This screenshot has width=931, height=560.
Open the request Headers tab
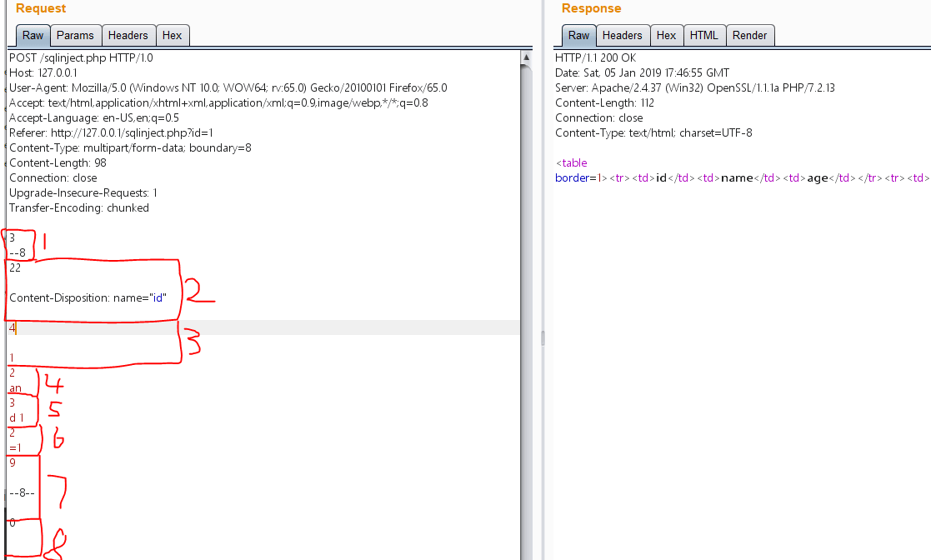(128, 35)
